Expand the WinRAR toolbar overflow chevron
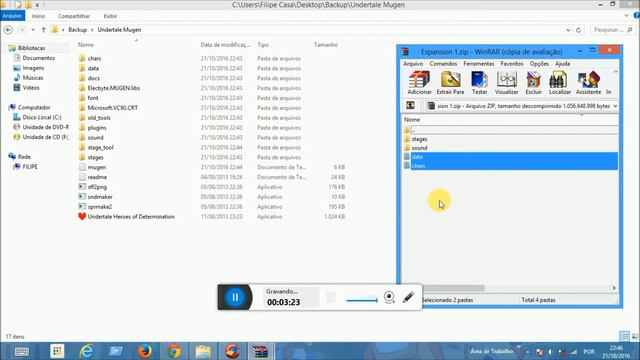Viewport: 640px width, 360px height. click(x=615, y=72)
